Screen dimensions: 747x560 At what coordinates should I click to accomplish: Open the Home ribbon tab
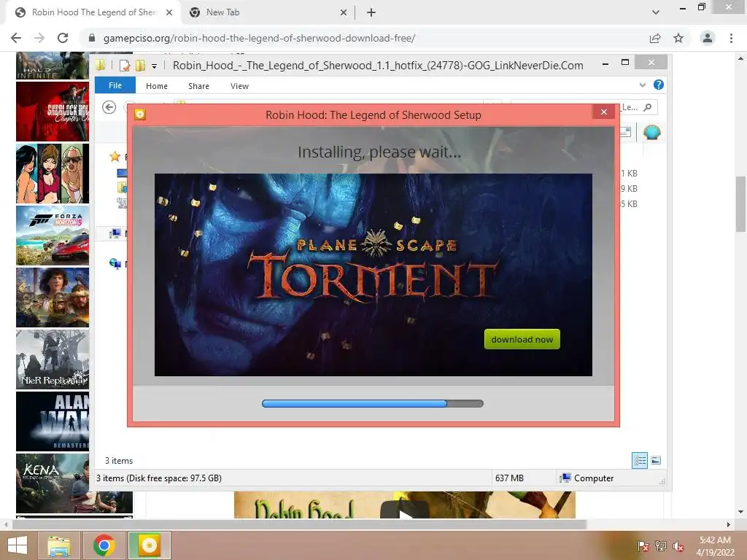pos(157,86)
